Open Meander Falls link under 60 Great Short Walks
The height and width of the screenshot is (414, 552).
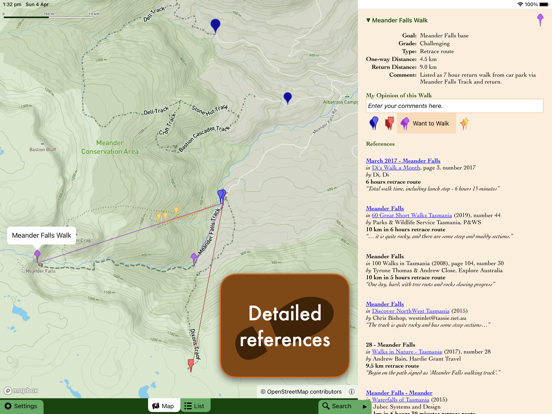(x=385, y=208)
